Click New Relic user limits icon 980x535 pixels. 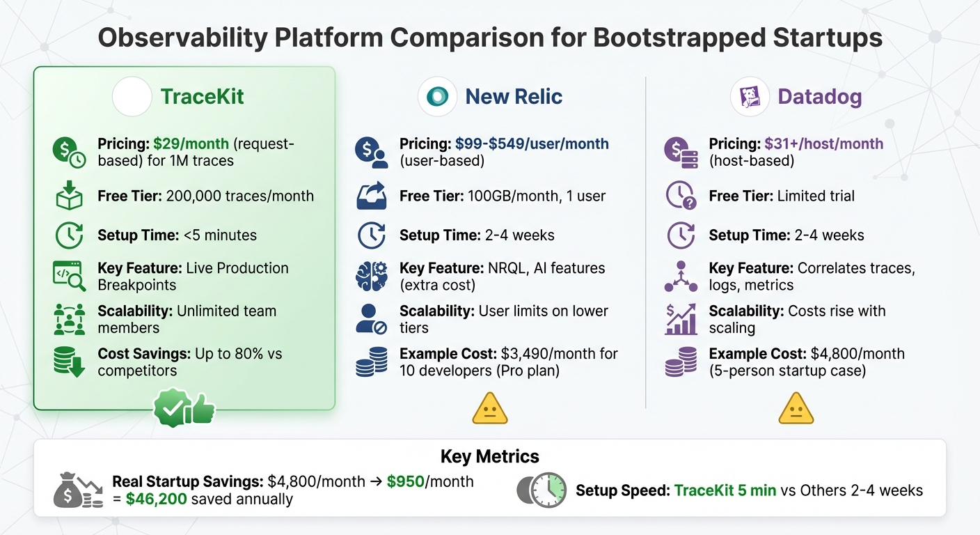click(x=371, y=319)
